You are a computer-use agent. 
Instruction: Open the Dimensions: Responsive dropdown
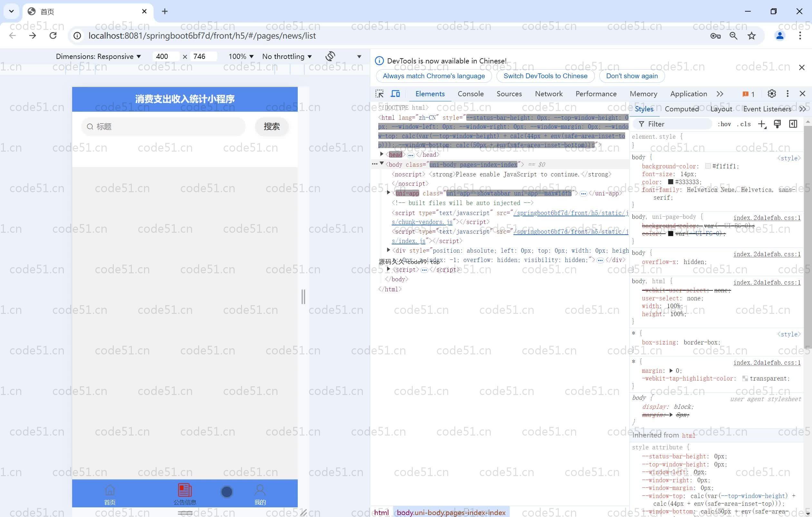coord(98,56)
